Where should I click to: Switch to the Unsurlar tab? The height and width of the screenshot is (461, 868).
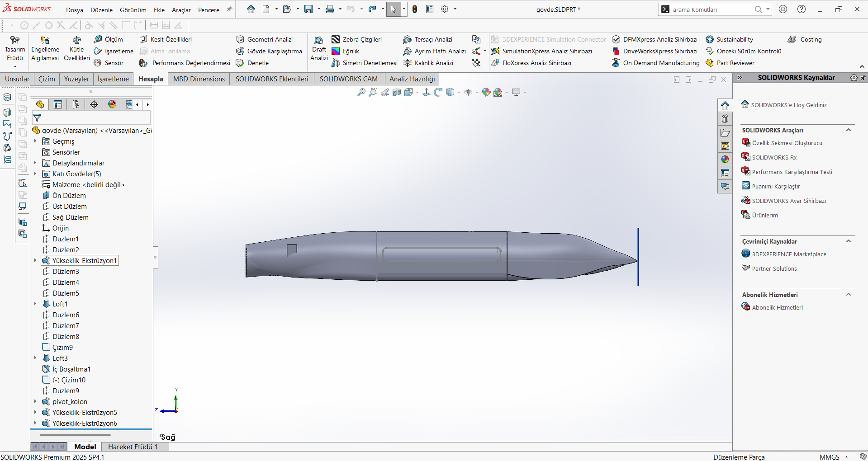pos(17,79)
